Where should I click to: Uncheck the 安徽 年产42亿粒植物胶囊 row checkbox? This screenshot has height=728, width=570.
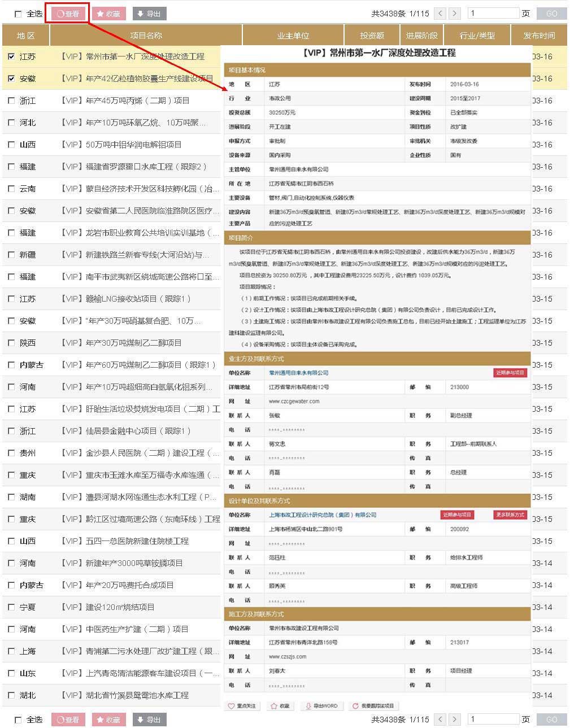11,79
